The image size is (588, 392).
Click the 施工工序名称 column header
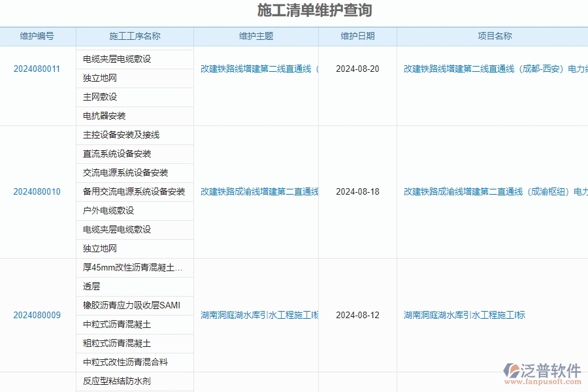point(134,37)
